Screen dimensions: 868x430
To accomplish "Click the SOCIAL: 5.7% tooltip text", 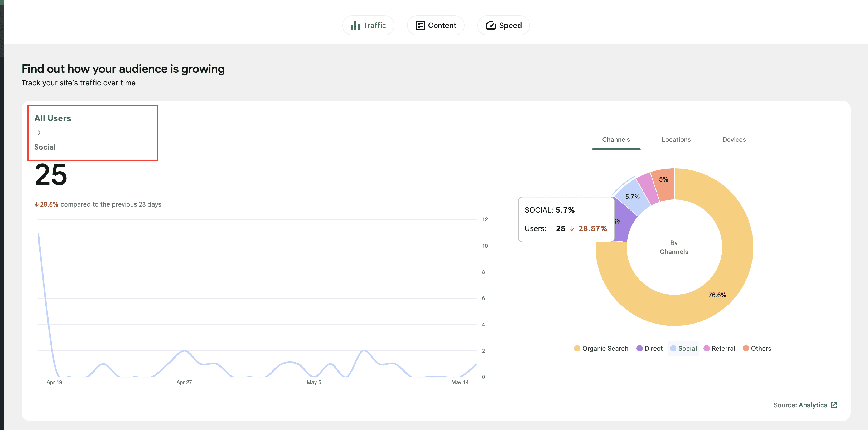I will 549,210.
